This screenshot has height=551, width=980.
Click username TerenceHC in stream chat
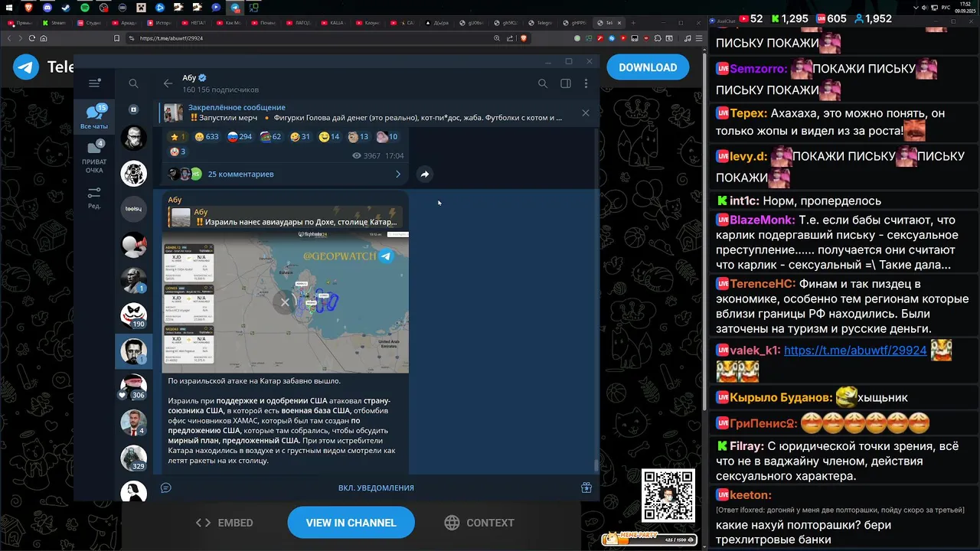click(763, 284)
